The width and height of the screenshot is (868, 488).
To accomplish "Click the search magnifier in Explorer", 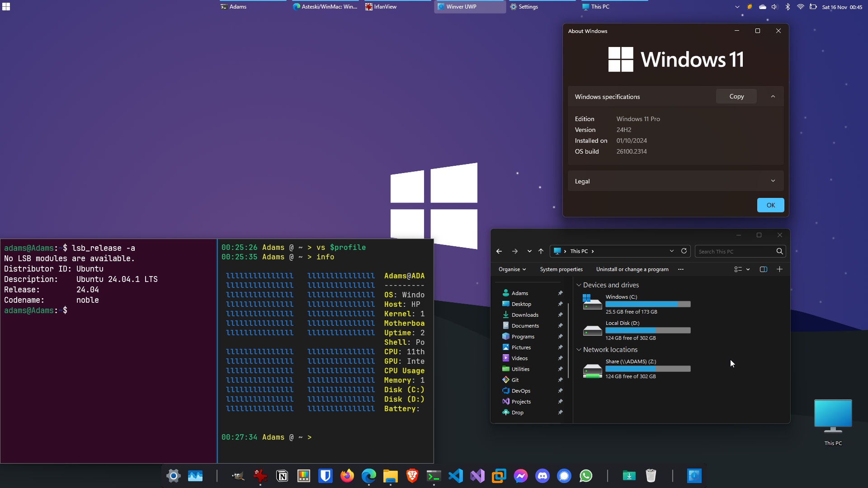I will pos(780,251).
